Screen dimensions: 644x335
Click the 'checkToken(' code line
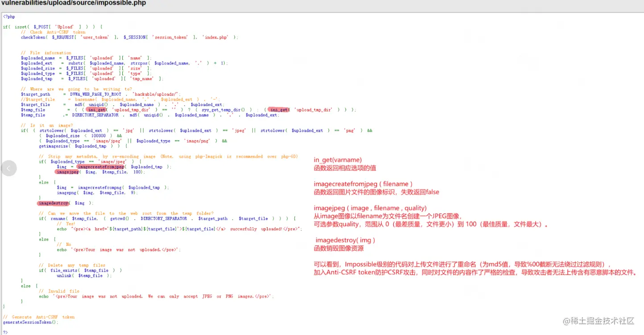tap(129, 37)
